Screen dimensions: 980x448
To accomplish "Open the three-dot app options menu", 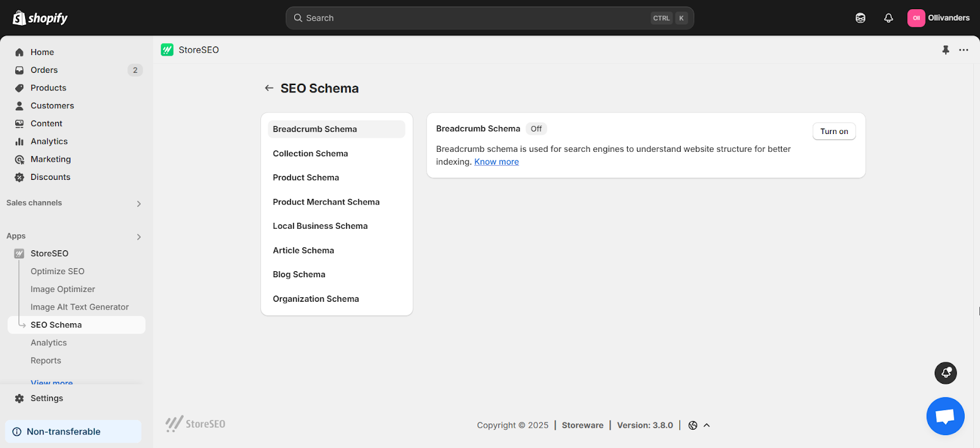I will (963, 50).
